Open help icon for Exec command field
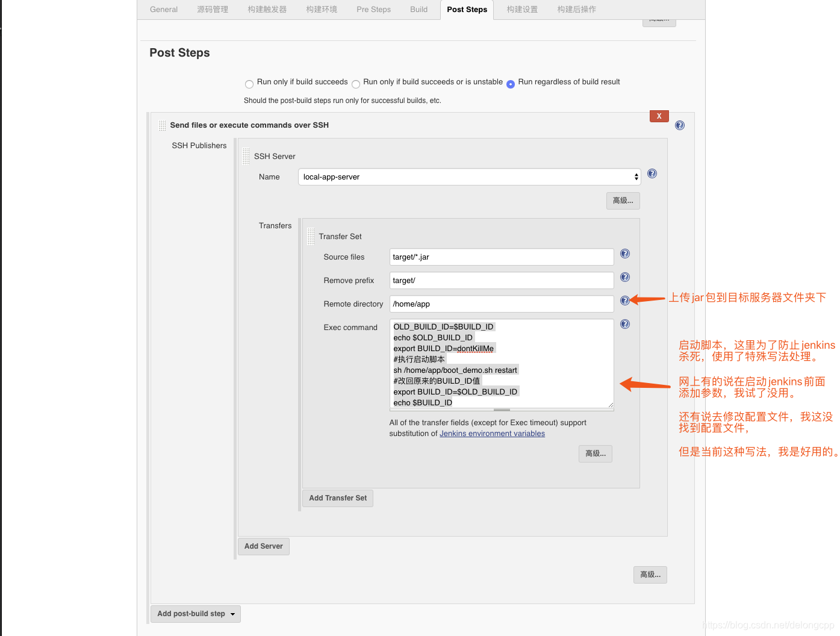 (x=624, y=324)
